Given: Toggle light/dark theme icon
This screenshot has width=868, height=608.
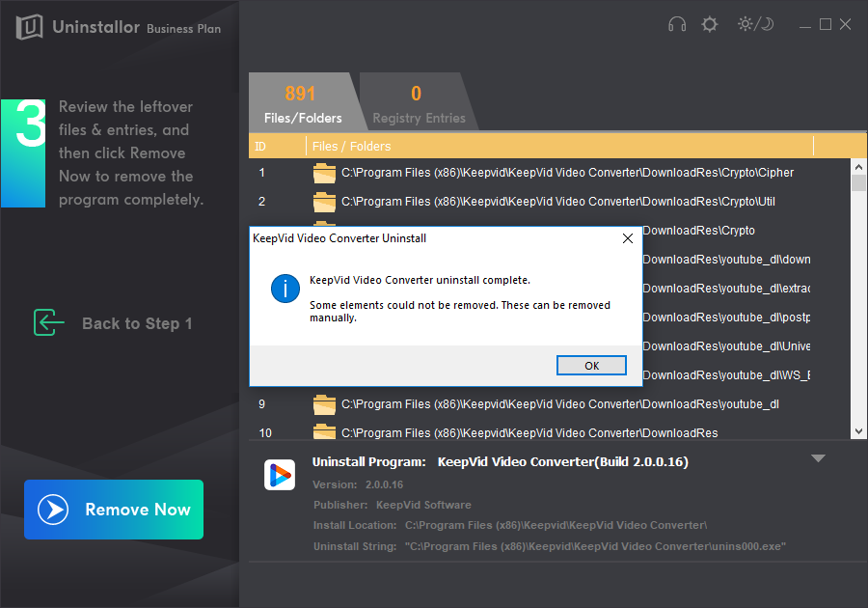Looking at the screenshot, I should (755, 24).
